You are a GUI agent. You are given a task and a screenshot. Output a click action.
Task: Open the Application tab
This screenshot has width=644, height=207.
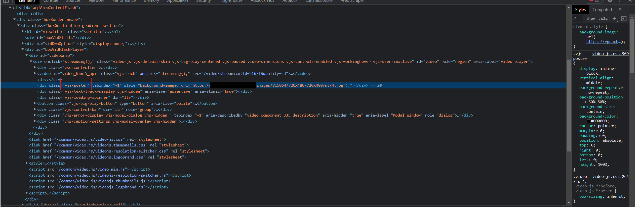178,1
